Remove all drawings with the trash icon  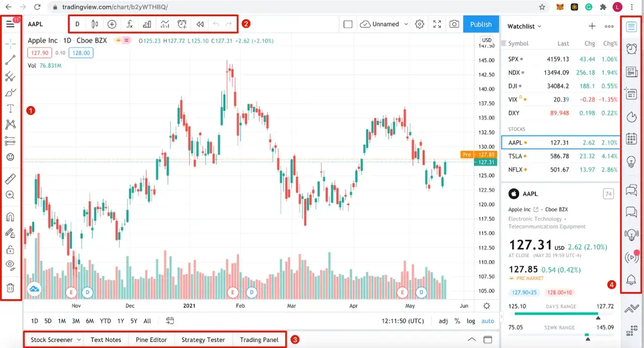point(10,288)
